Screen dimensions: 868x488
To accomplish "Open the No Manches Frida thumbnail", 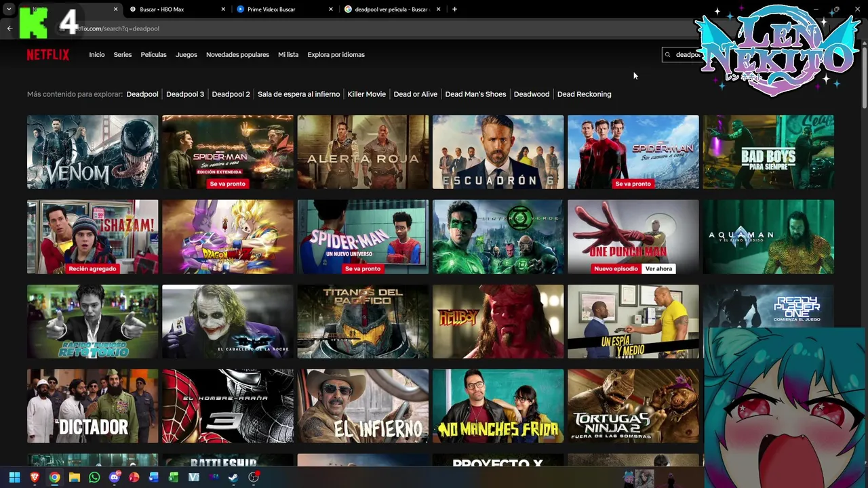I will pyautogui.click(x=498, y=406).
